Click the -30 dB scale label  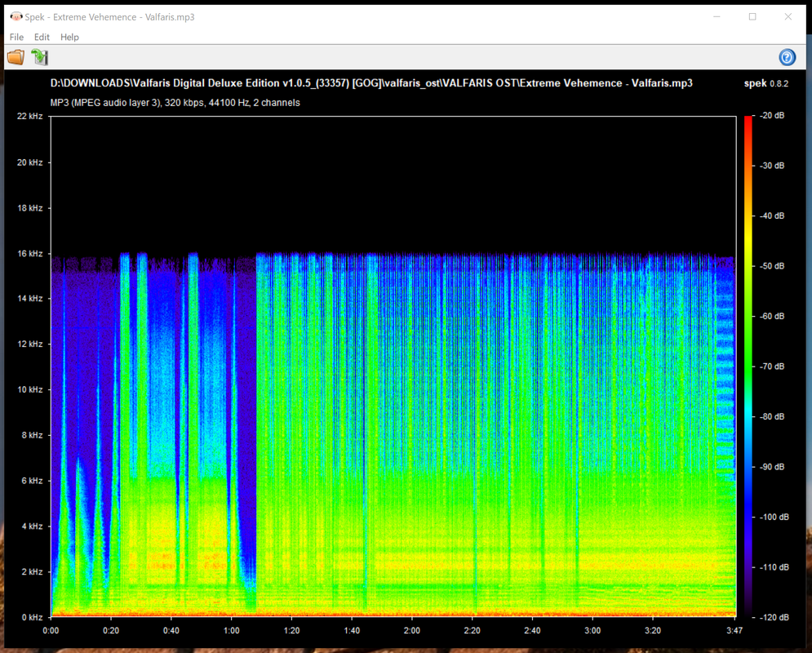[772, 166]
